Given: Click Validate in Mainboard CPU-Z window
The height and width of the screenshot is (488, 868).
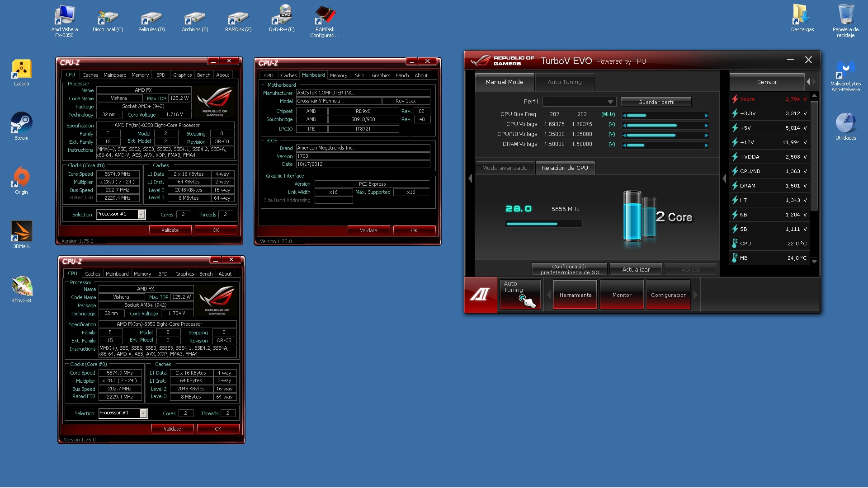Looking at the screenshot, I should 368,230.
